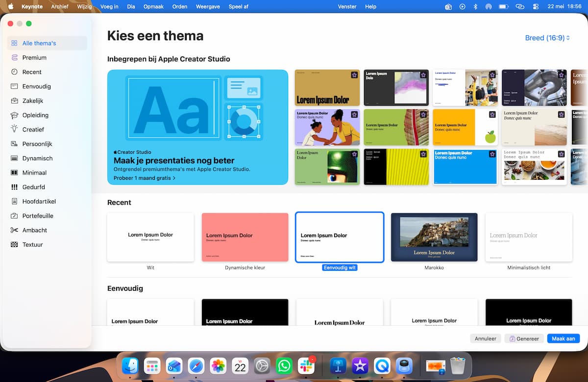Click the Maak aan button
Screen dimensions: 588x382
pos(563,338)
